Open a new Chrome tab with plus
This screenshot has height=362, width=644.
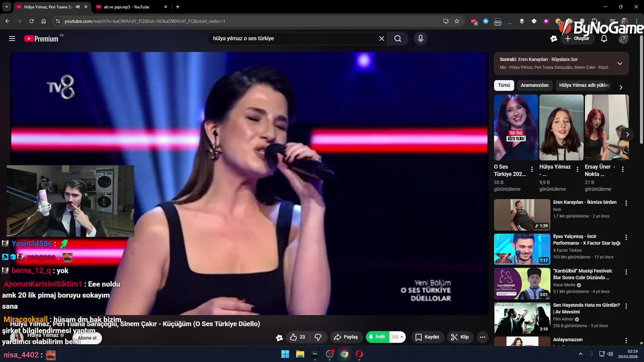click(178, 7)
